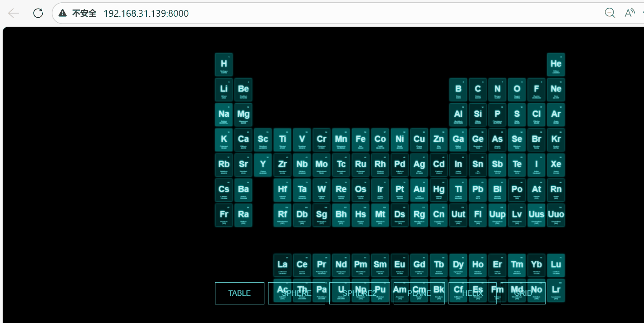Click the Oxygen O element card
644x323 pixels.
click(x=517, y=90)
